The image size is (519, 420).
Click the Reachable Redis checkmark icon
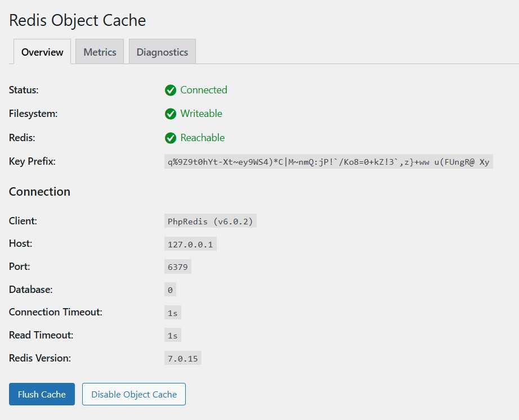click(171, 138)
